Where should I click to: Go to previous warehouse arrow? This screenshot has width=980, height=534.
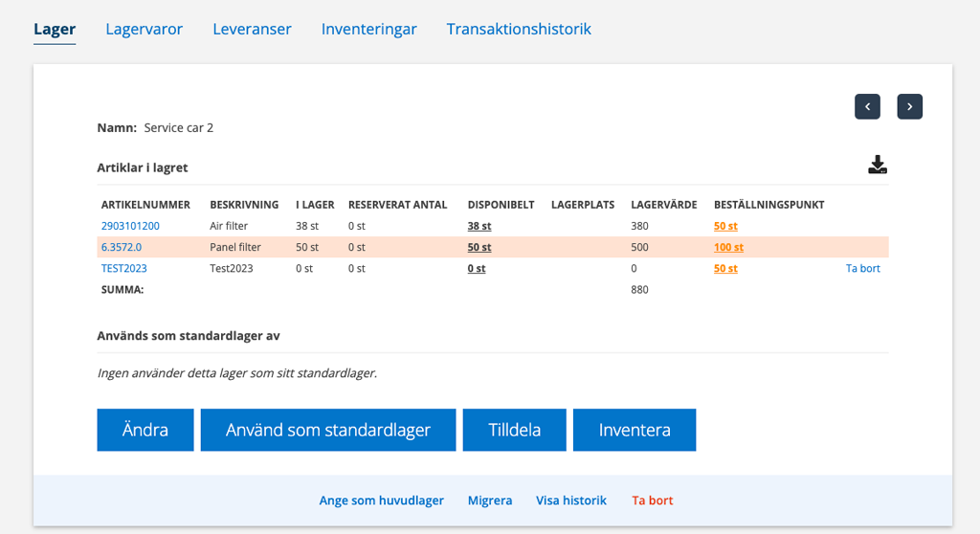click(x=867, y=106)
